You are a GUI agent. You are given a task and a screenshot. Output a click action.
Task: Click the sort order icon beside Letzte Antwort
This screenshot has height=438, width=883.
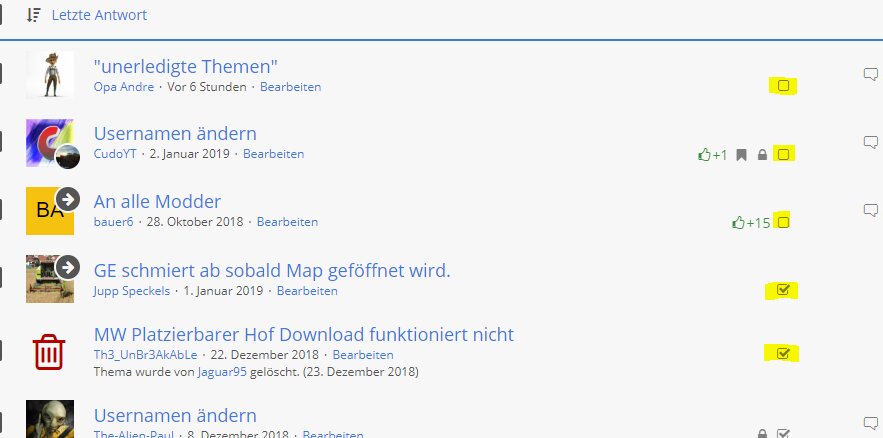point(34,15)
